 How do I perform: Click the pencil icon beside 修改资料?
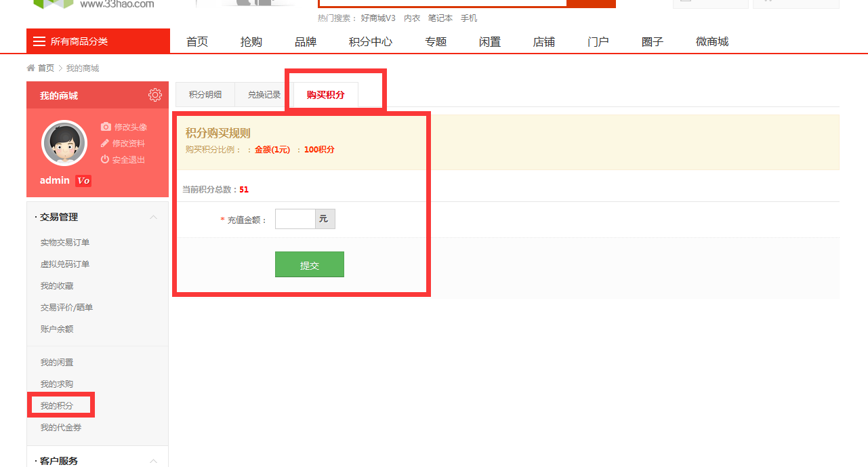[x=105, y=143]
